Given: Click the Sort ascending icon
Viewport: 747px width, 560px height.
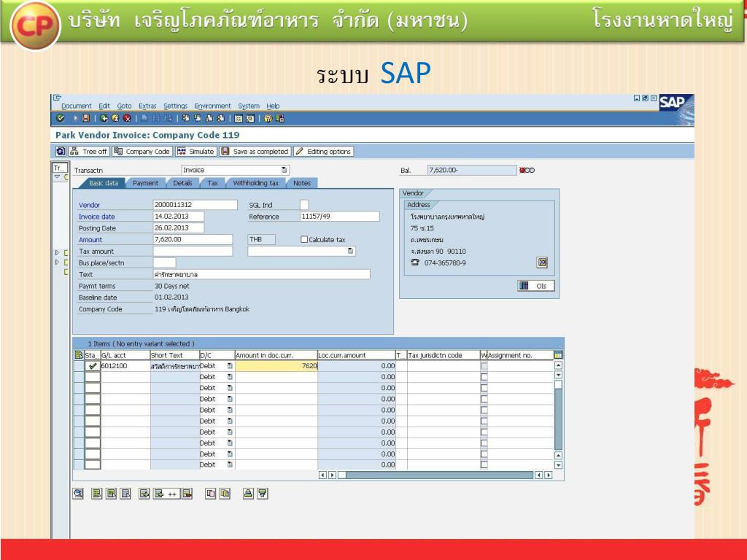Looking at the screenshot, I should [x=248, y=494].
